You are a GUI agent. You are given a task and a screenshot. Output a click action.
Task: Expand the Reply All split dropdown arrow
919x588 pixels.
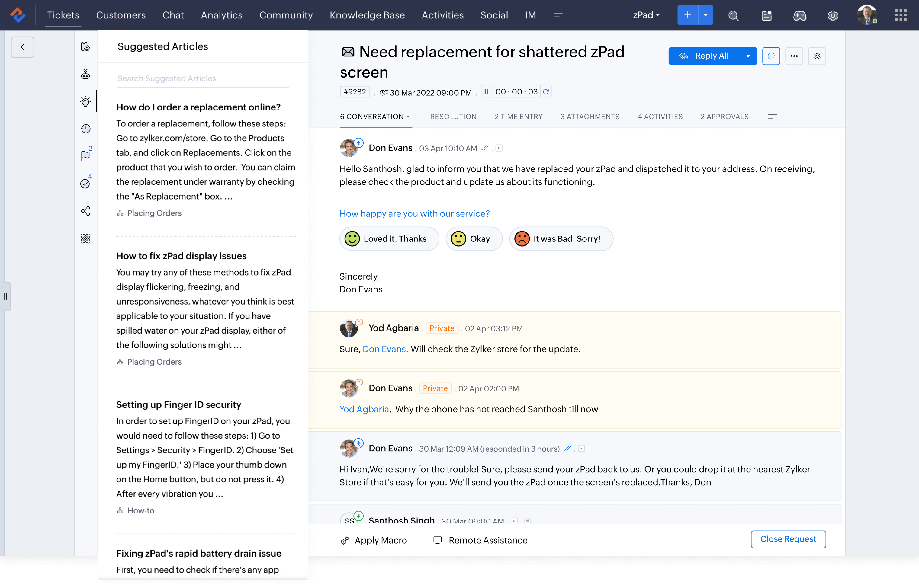point(748,56)
